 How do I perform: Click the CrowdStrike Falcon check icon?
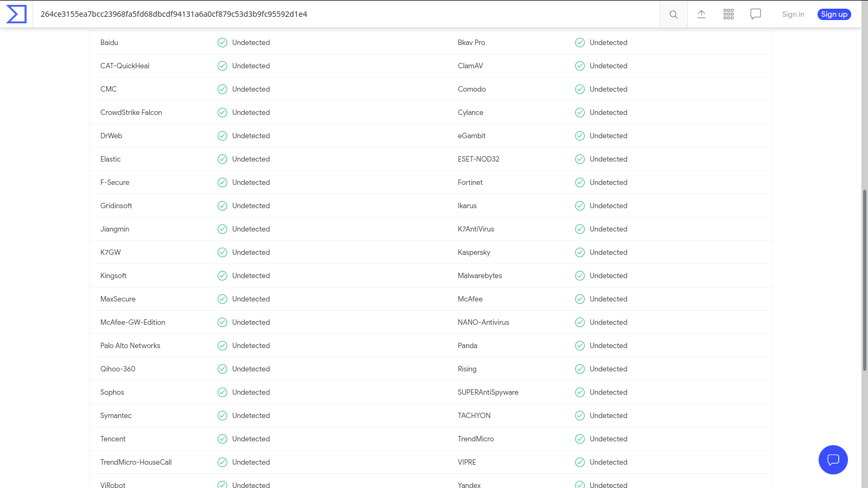point(222,112)
